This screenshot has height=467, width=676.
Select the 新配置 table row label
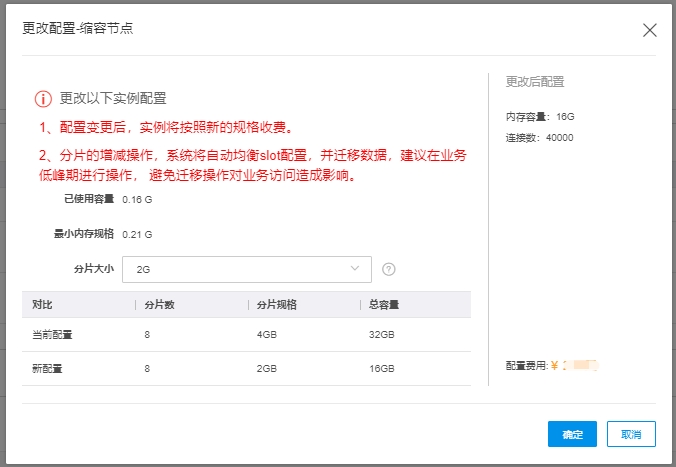(x=47, y=369)
